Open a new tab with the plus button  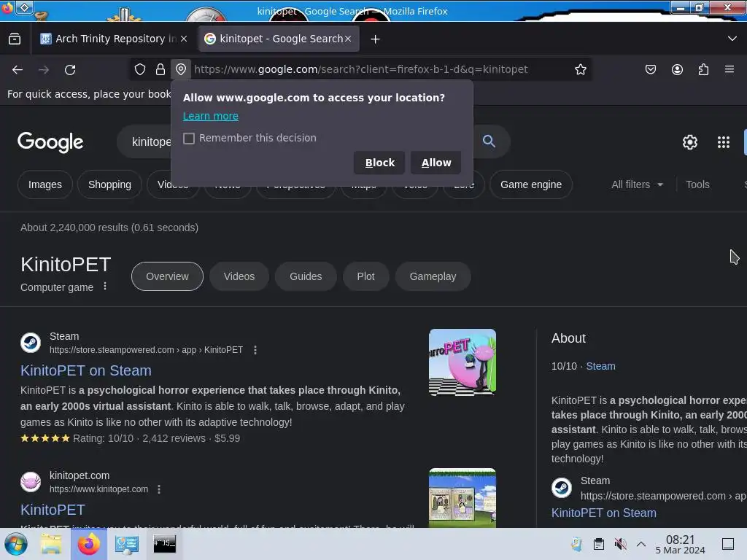pos(376,39)
